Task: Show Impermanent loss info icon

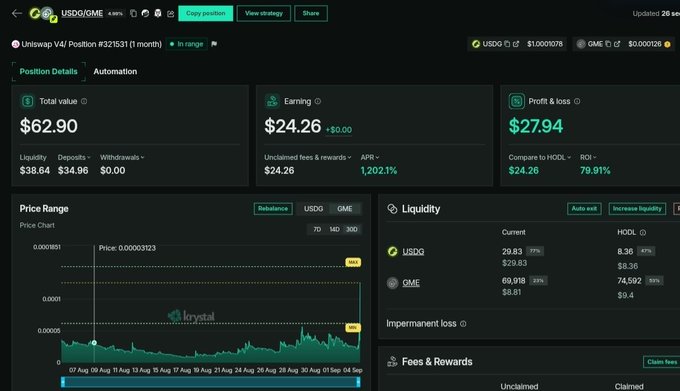Action: (463, 324)
